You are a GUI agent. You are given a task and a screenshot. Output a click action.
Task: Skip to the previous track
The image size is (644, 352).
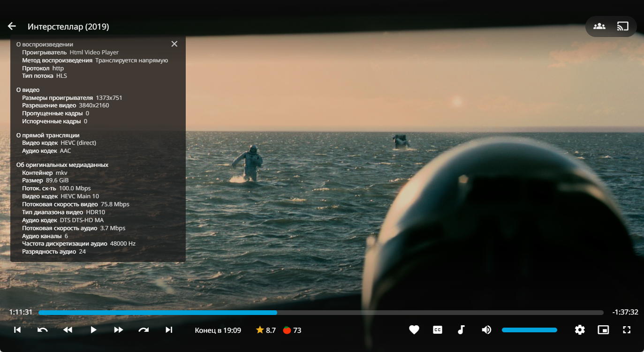click(x=17, y=330)
